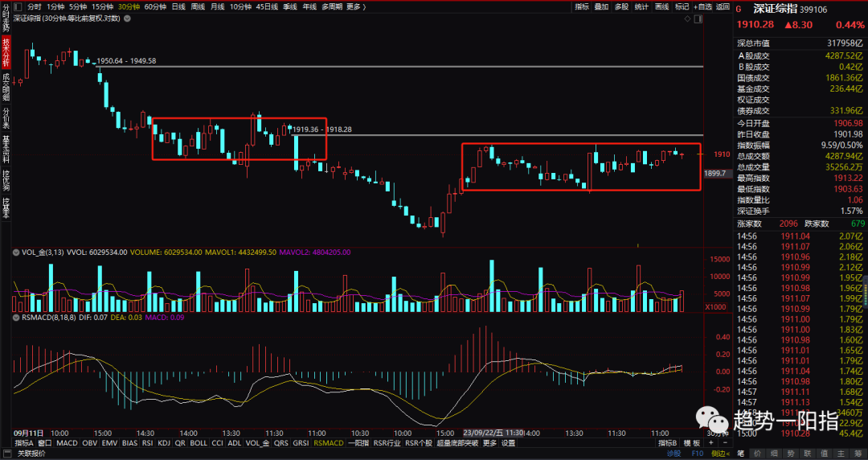Switch chart to 周线
Viewport: 868px width, 460px height.
tap(199, 6)
